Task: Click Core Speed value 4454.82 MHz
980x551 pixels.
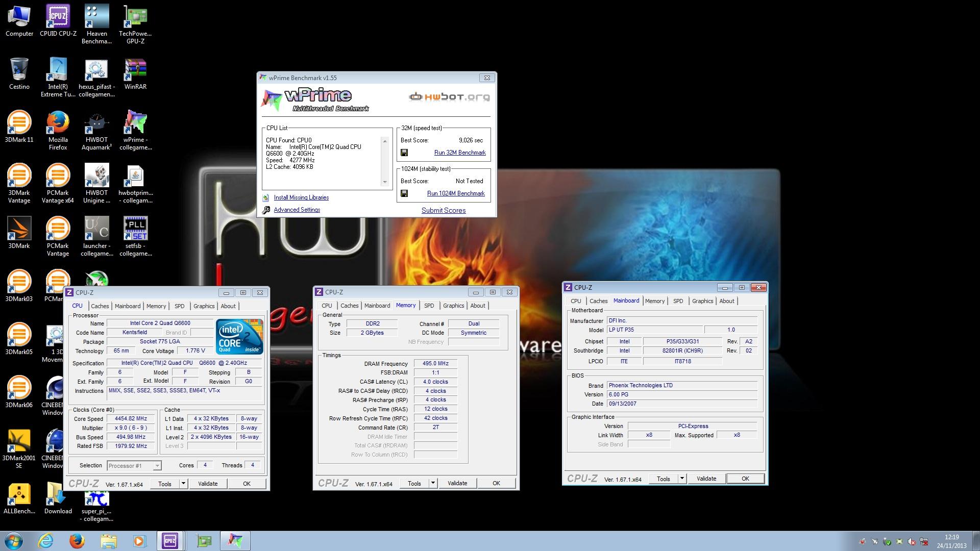Action: (131, 418)
